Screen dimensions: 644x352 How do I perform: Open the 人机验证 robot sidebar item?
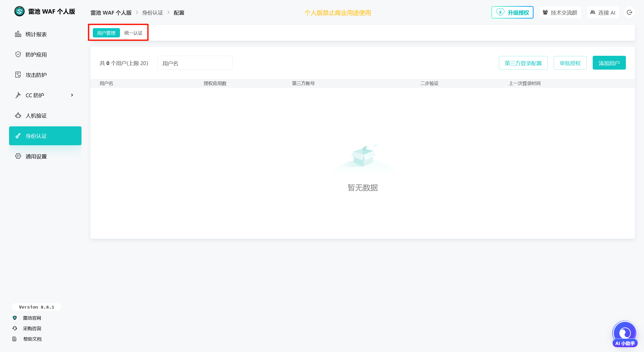[x=36, y=116]
